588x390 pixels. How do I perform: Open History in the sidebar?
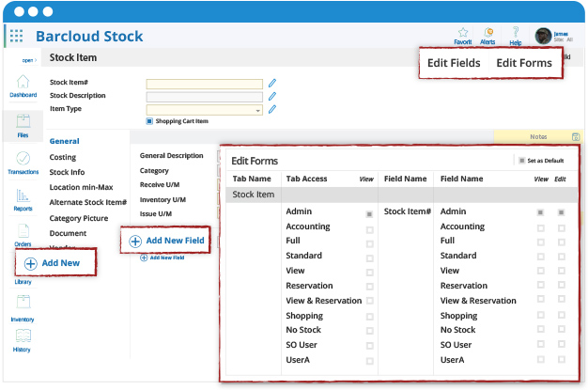pos(23,341)
